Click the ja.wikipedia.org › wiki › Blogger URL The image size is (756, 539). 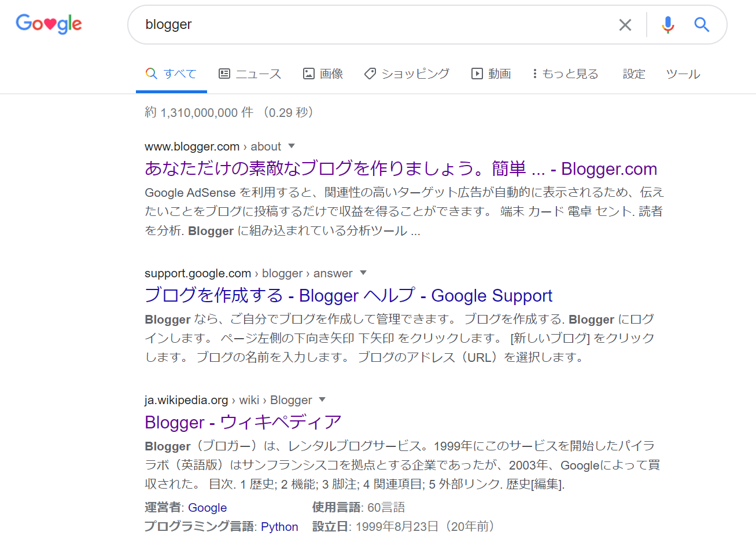pyautogui.click(x=228, y=400)
